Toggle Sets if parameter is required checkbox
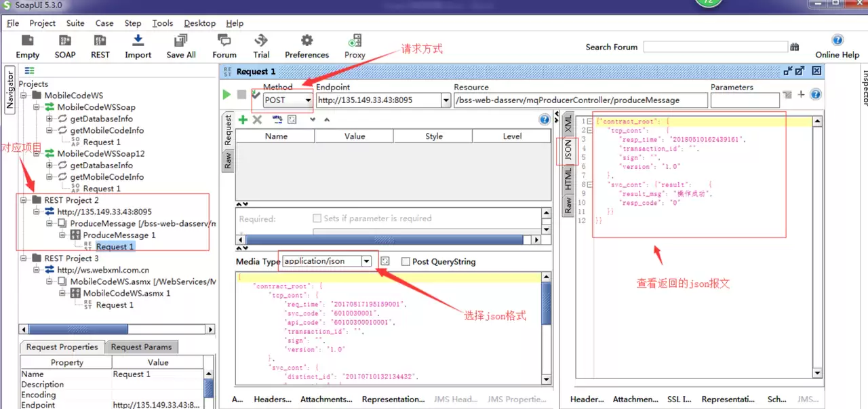Image resolution: width=868 pixels, height=409 pixels. 317,218
